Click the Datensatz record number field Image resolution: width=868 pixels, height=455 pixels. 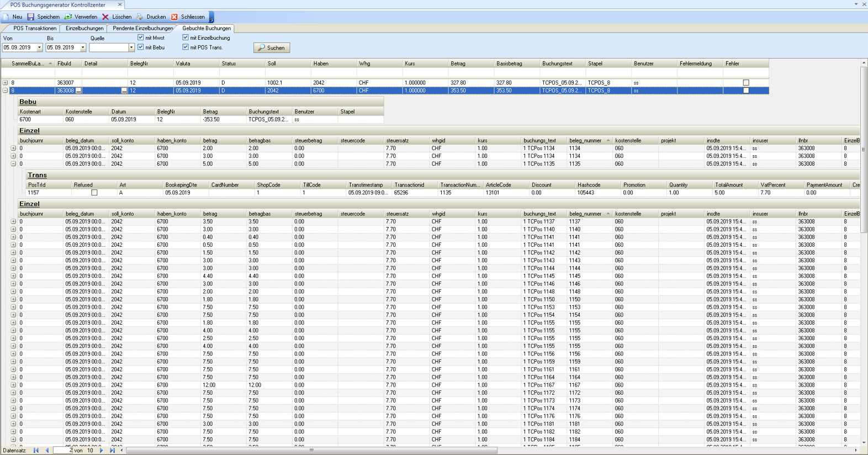[63, 451]
